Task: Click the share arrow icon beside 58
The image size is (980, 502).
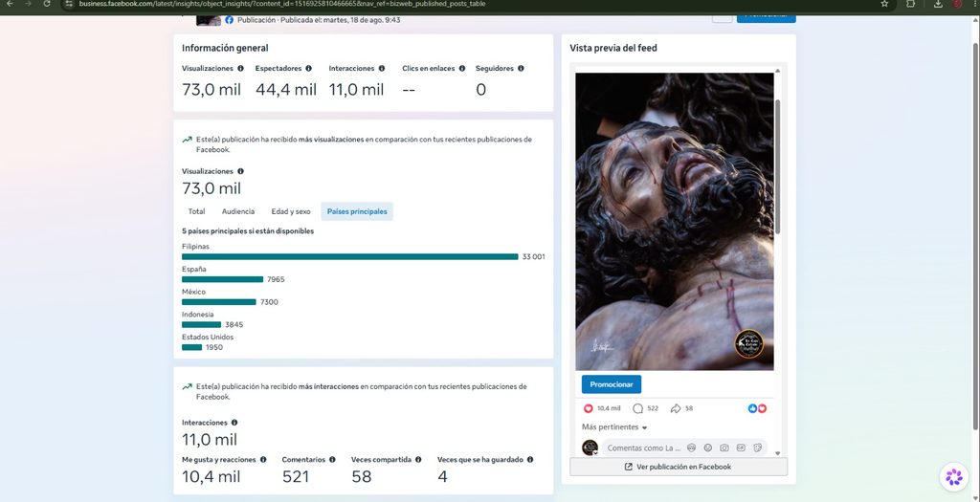Action: click(x=676, y=408)
